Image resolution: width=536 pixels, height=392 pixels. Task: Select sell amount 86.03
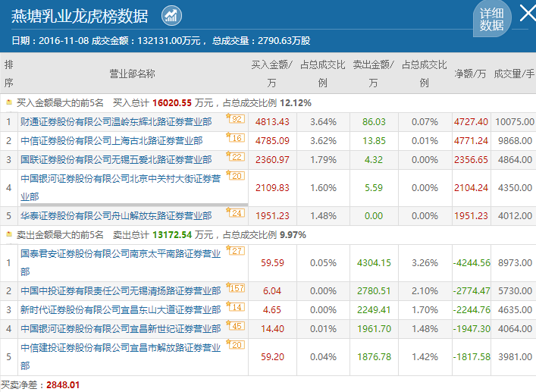374,122
